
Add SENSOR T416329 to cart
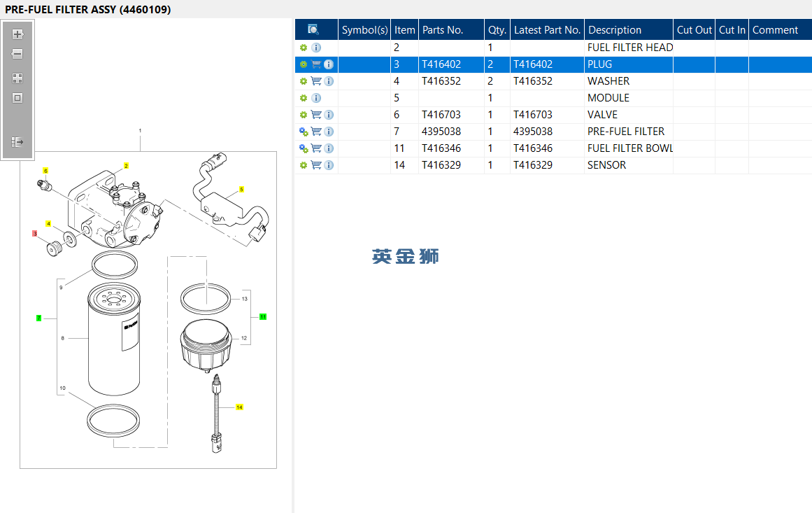316,165
